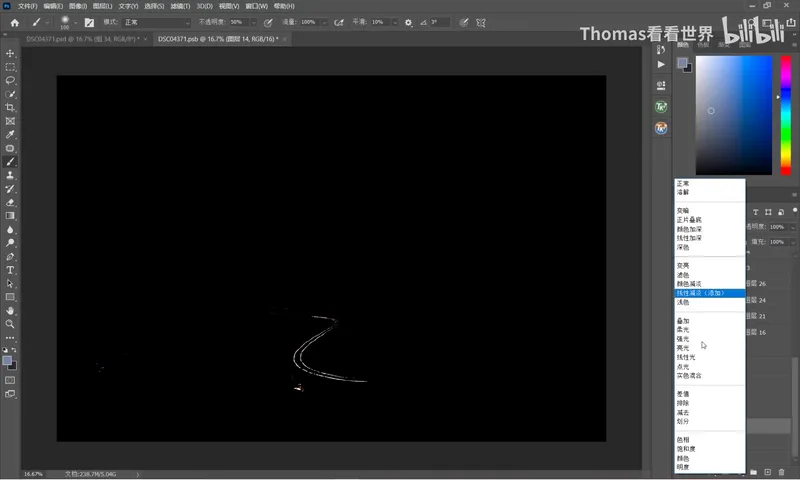Click the new group folder icon
Screen dimensions: 800x480
tap(754, 472)
